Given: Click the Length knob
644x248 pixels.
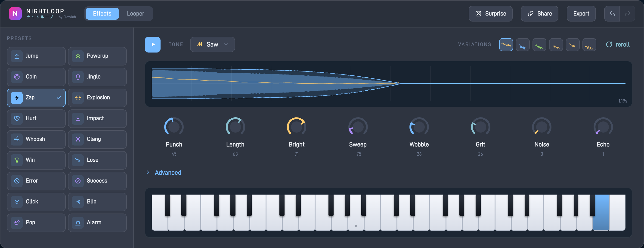Looking at the screenshot, I should (x=235, y=127).
